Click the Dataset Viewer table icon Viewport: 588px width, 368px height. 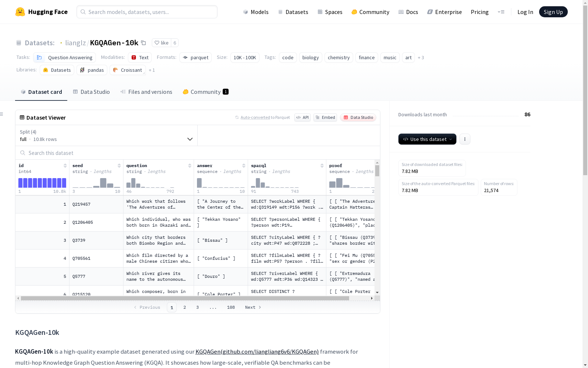tap(22, 117)
